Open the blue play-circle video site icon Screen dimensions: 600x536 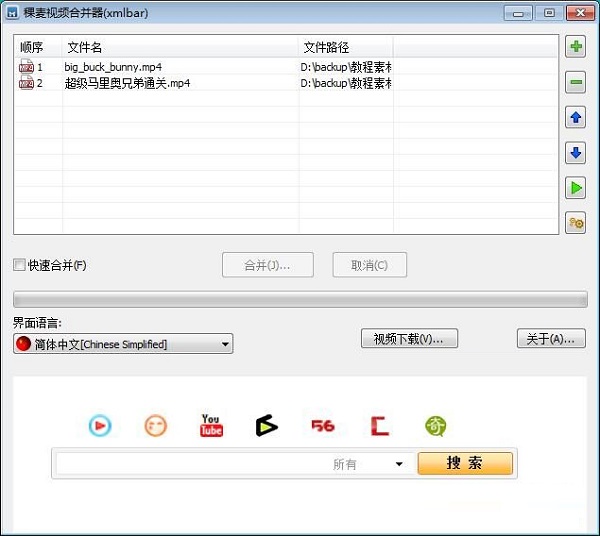click(100, 425)
